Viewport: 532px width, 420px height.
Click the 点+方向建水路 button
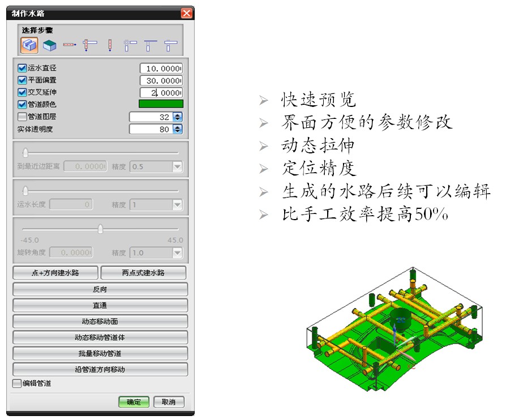click(x=55, y=273)
